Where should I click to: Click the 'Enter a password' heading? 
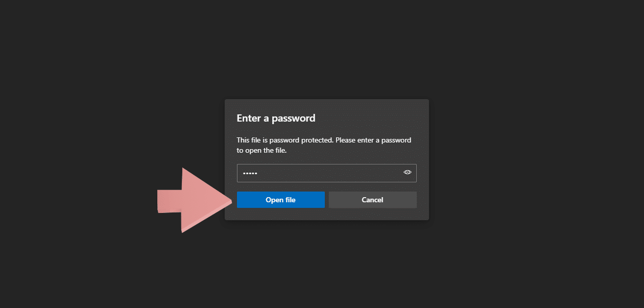pos(276,119)
